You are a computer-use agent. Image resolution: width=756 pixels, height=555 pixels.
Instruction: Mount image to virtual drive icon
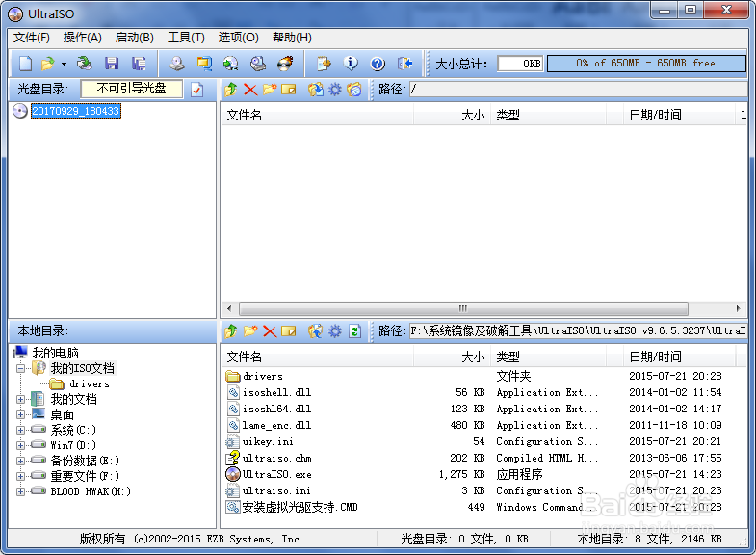[258, 64]
